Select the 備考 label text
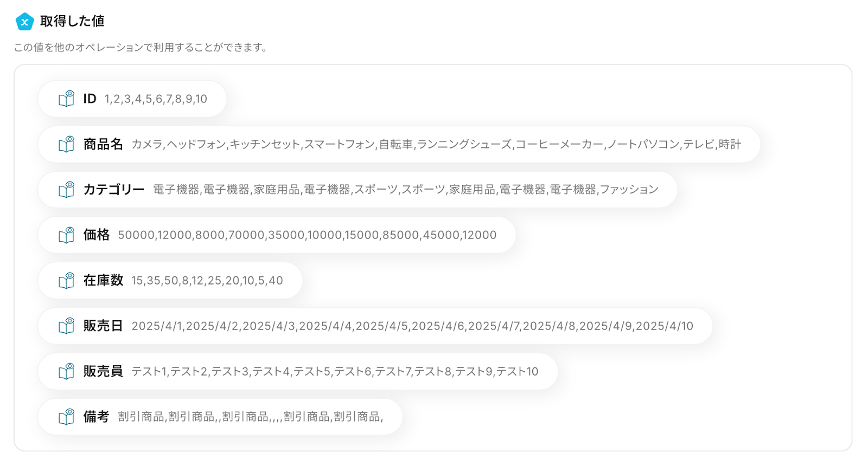Viewport: 868px width, 459px height. (96, 417)
